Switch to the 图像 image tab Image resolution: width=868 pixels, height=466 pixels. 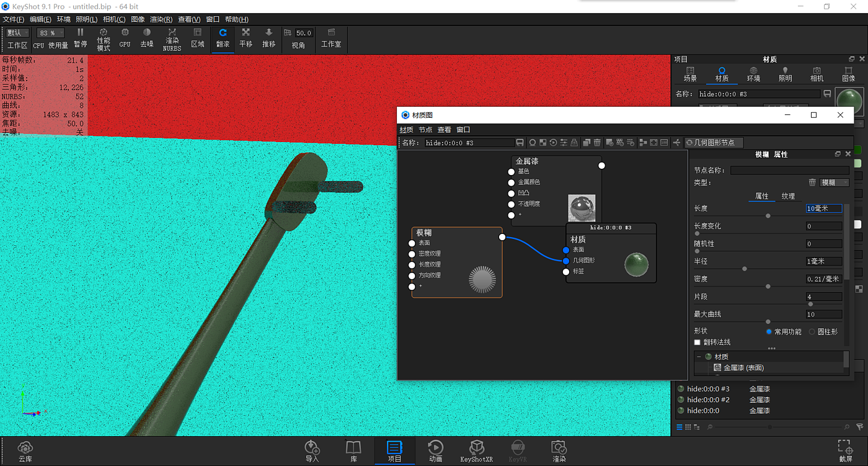pyautogui.click(x=848, y=74)
